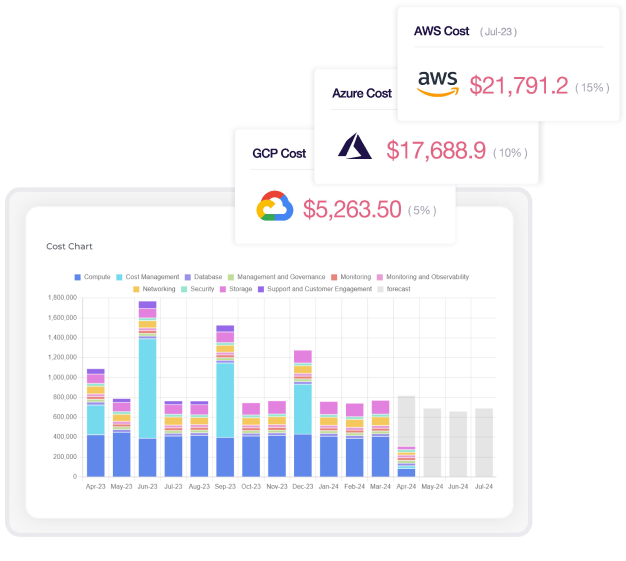Click the 1,000,000 y-axis label
626x561 pixels.
(62, 377)
